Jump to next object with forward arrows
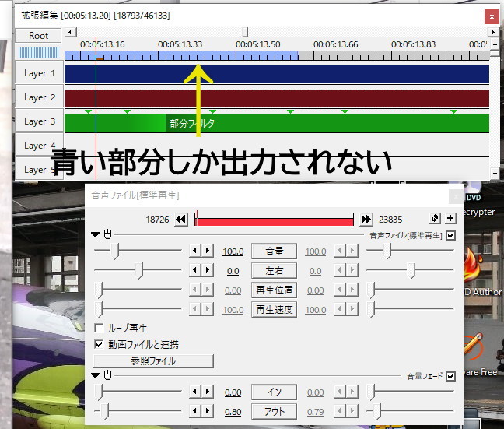 click(366, 220)
